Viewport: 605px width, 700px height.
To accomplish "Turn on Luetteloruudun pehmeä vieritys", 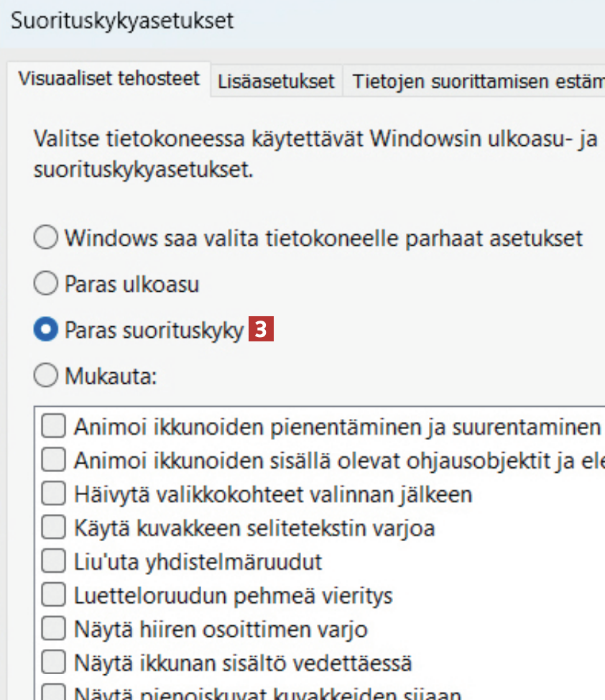I will (x=53, y=596).
